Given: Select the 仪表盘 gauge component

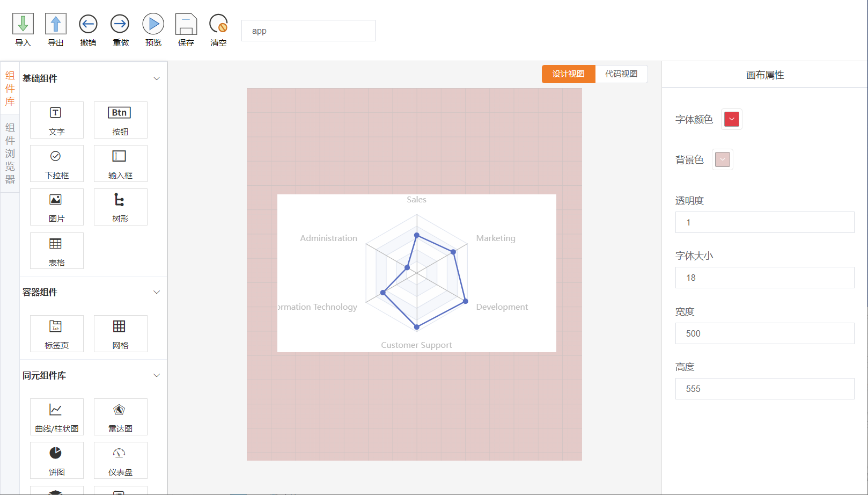Looking at the screenshot, I should (120, 460).
